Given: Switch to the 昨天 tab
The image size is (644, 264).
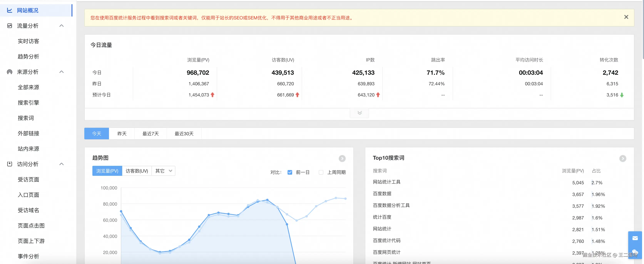Looking at the screenshot, I should [122, 134].
